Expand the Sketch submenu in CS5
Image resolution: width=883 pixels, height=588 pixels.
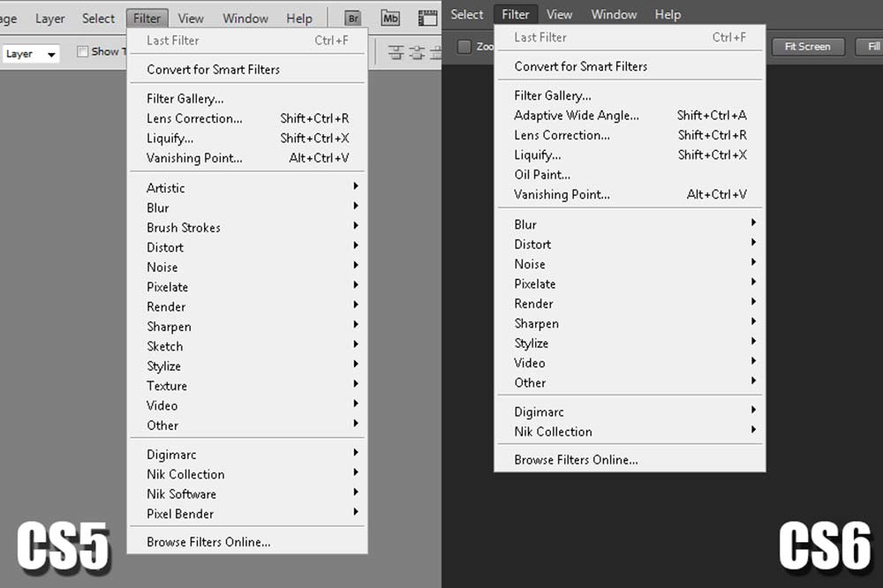[248, 346]
